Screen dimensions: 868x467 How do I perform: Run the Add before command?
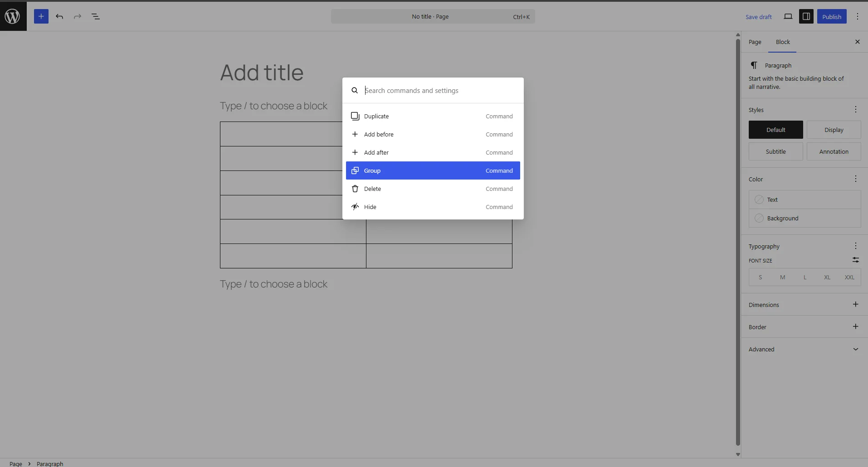click(x=433, y=134)
